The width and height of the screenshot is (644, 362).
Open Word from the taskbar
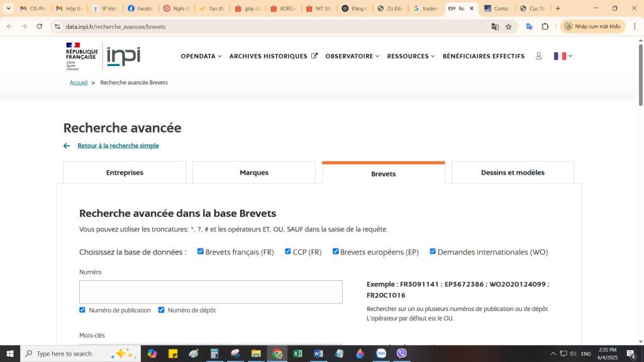click(318, 353)
